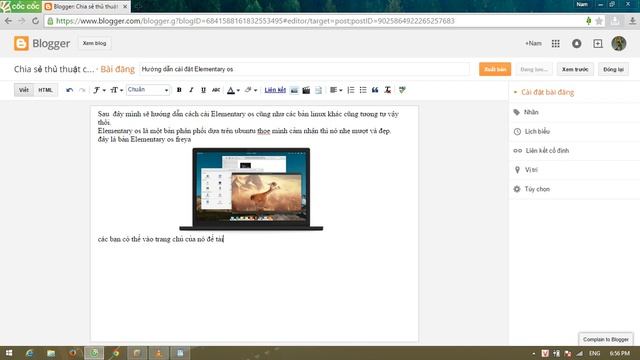This screenshot has width=640, height=360.
Task: Open the browser downloads icon
Action: pyautogui.click(x=632, y=21)
